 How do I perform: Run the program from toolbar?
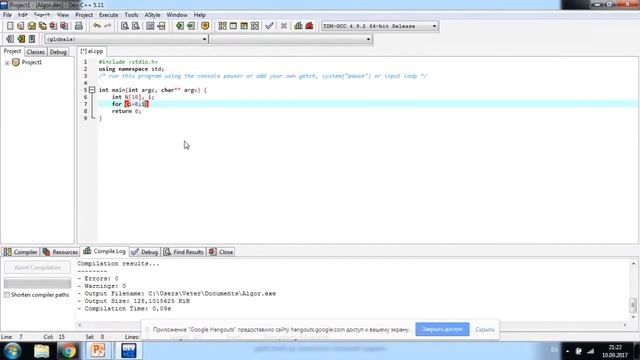233,26
